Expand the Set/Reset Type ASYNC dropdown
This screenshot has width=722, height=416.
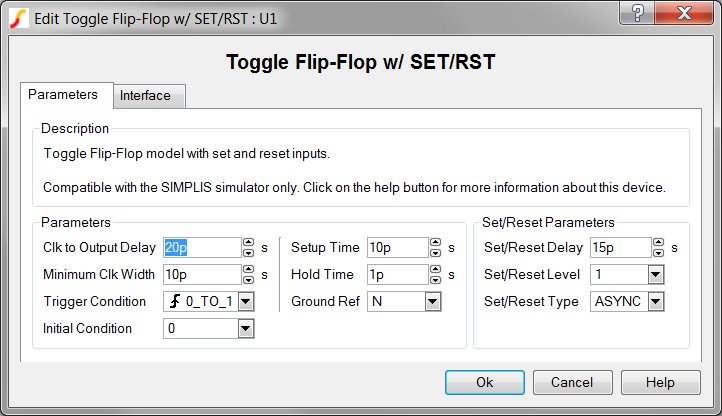pos(656,302)
